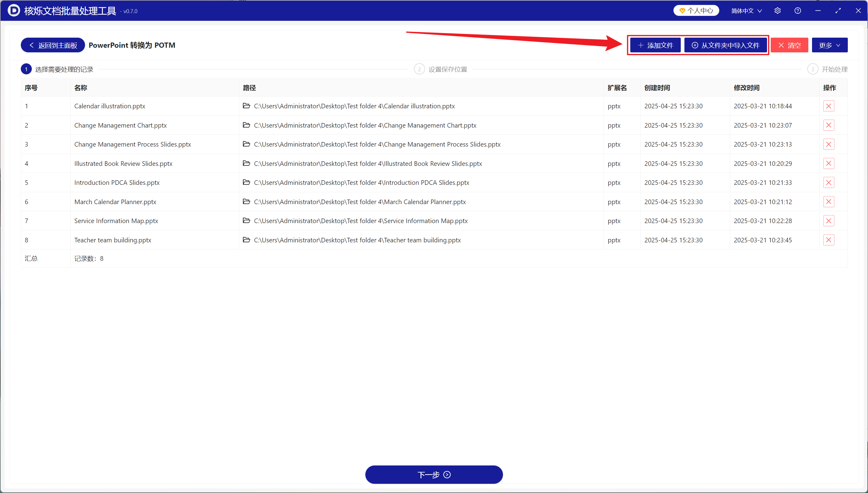Remove Service Information Map.pptx row
868x493 pixels.
829,221
